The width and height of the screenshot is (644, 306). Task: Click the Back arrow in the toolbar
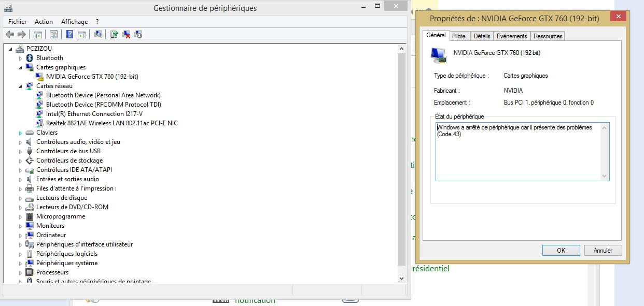(10, 35)
